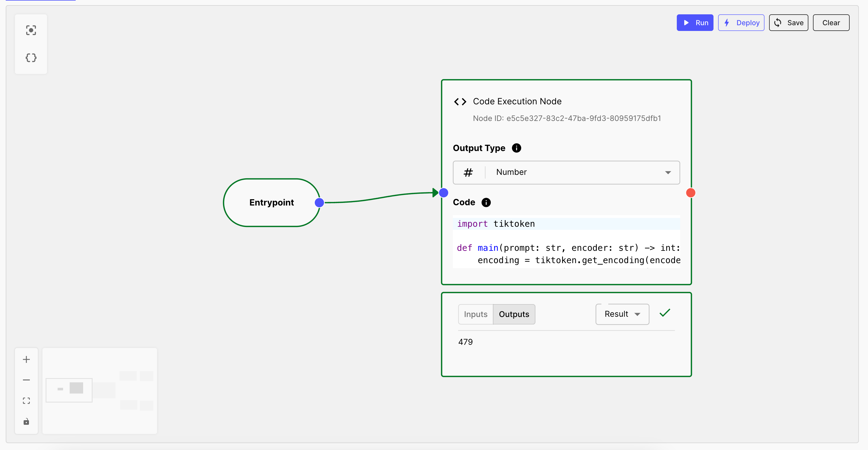Click inside the code editor field
This screenshot has width=868, height=450.
pos(566,242)
